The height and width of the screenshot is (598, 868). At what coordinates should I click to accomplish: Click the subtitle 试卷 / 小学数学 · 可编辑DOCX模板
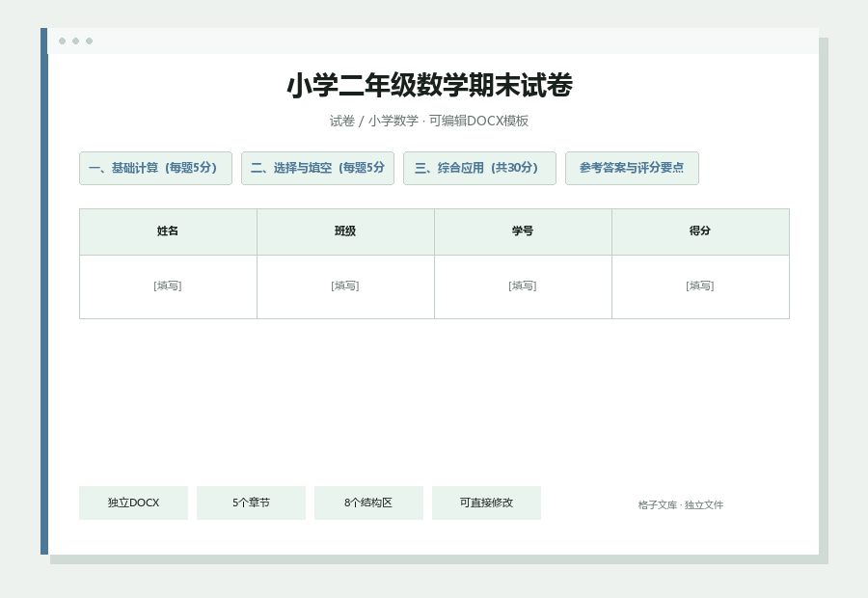[429, 121]
